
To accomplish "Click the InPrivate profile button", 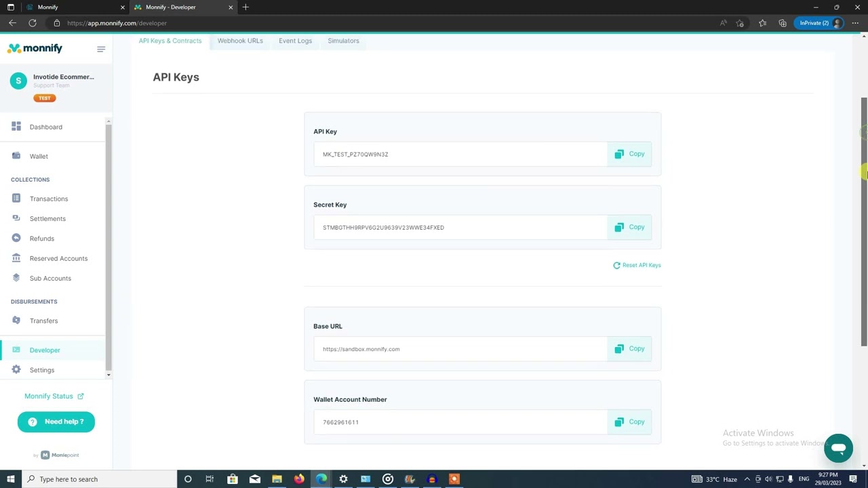I will coord(820,23).
